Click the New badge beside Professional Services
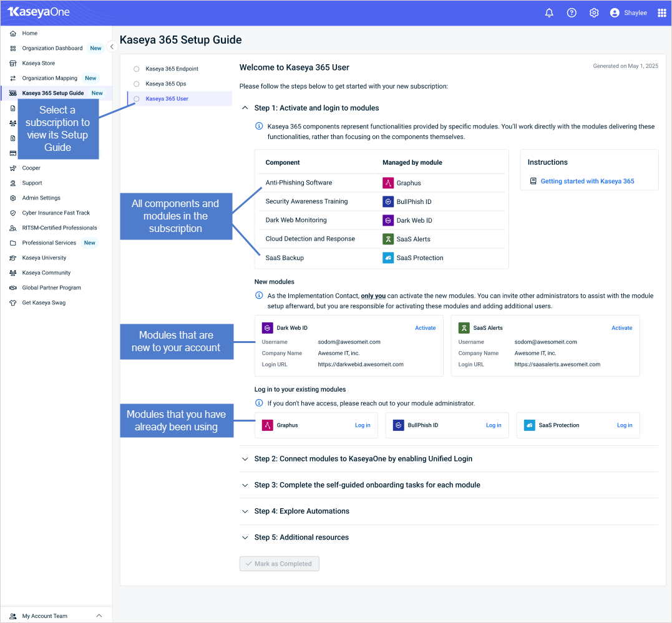Image resolution: width=672 pixels, height=623 pixels. pos(90,243)
